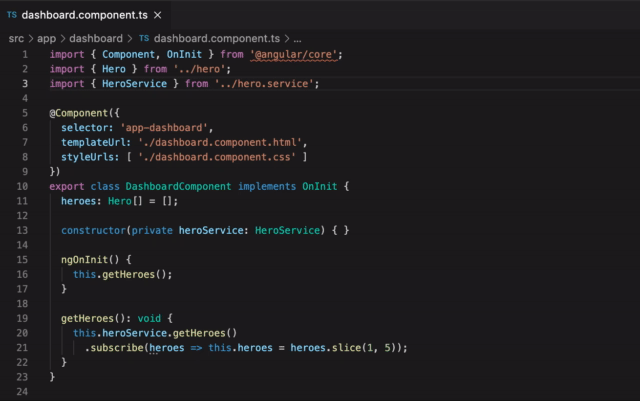The height and width of the screenshot is (401, 640).
Task: Click the TS icon in the breadcrumb
Action: point(144,38)
